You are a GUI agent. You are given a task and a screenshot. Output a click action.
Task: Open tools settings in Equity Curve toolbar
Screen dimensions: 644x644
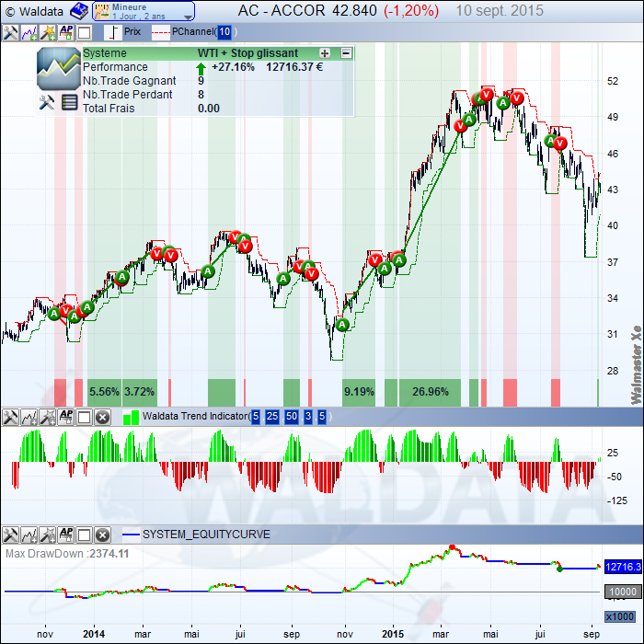pos(10,535)
